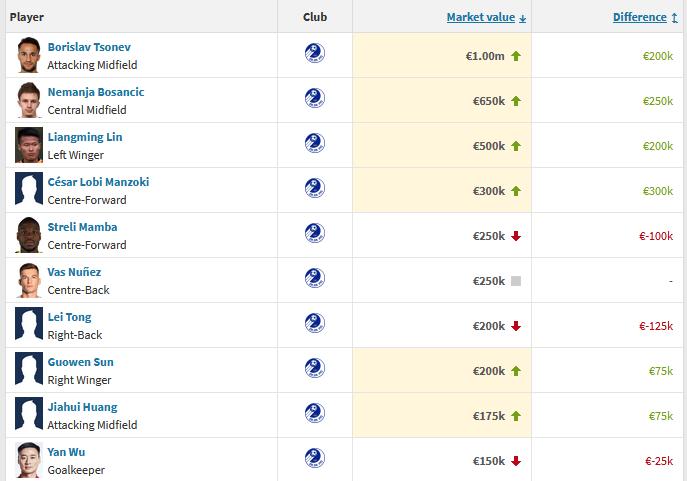The image size is (687, 481).
Task: Select the Vas Nuñez name link
Action: click(x=74, y=272)
